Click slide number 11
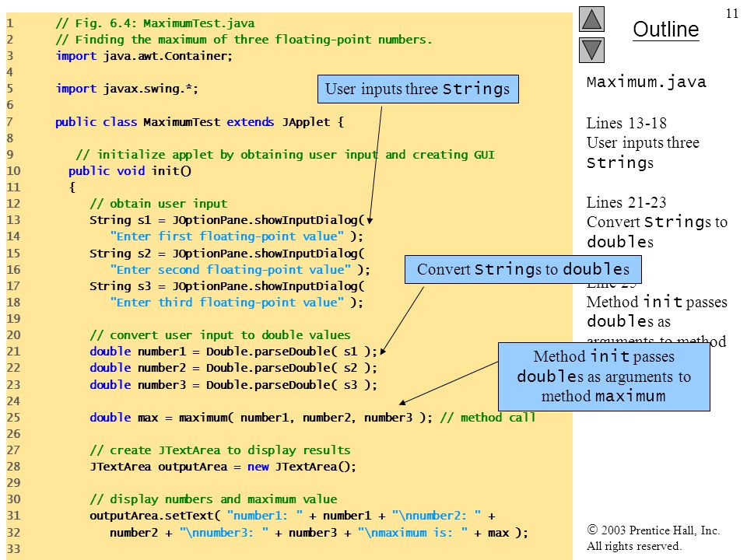 click(731, 13)
